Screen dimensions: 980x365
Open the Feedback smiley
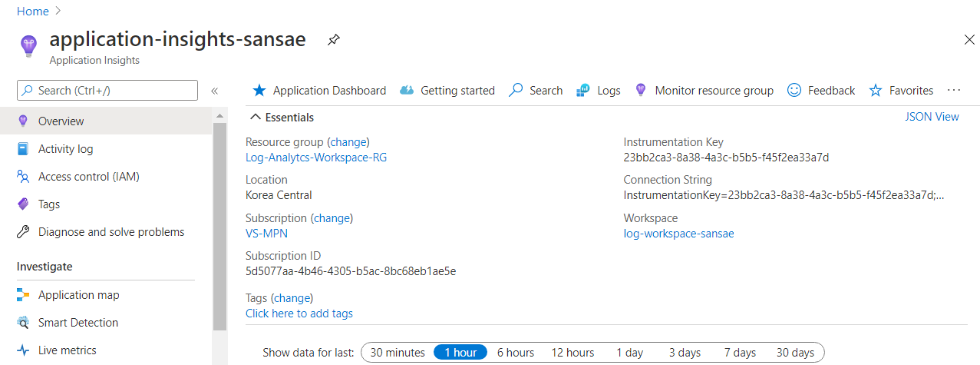click(821, 91)
